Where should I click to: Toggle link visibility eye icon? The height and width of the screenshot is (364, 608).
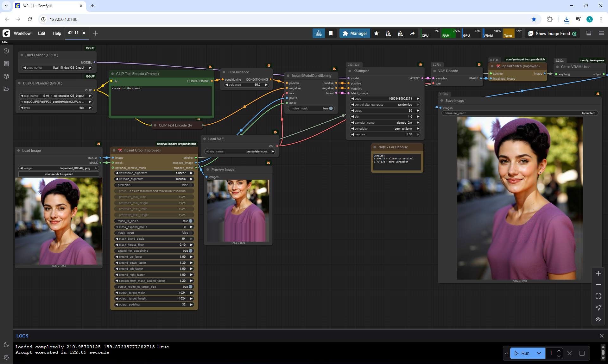pos(598,319)
